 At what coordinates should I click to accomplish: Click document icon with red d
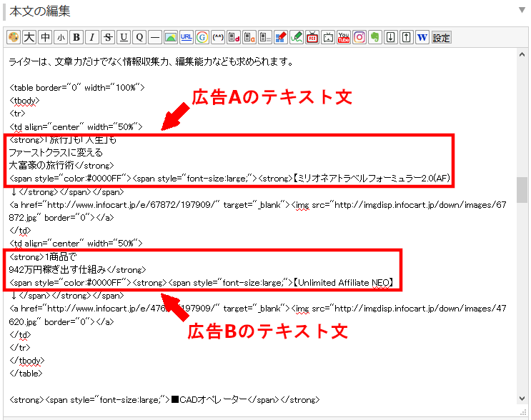click(x=233, y=37)
